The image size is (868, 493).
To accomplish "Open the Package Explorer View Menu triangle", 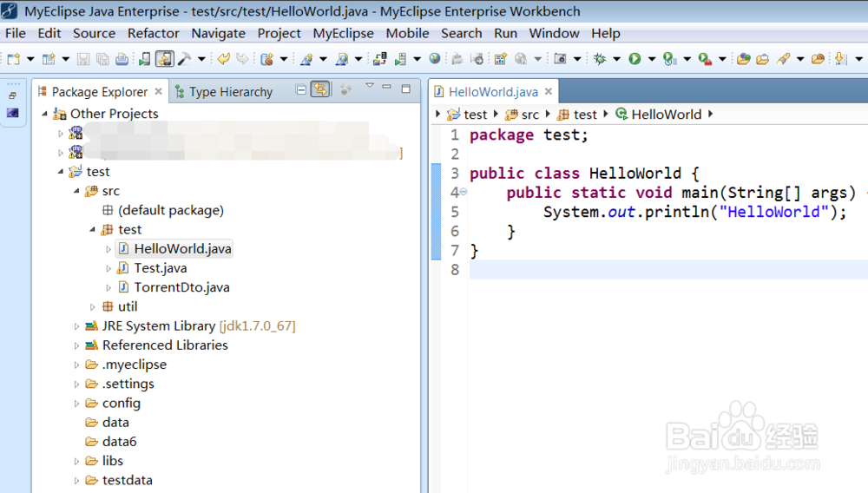I will tap(370, 86).
